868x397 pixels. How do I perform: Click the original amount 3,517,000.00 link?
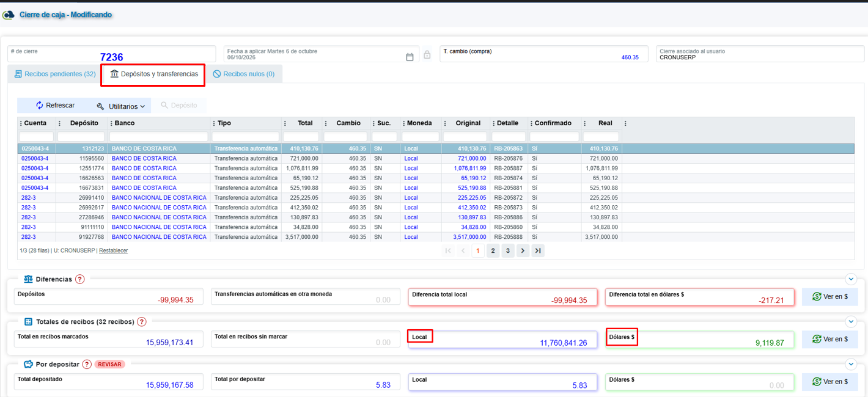tap(469, 237)
